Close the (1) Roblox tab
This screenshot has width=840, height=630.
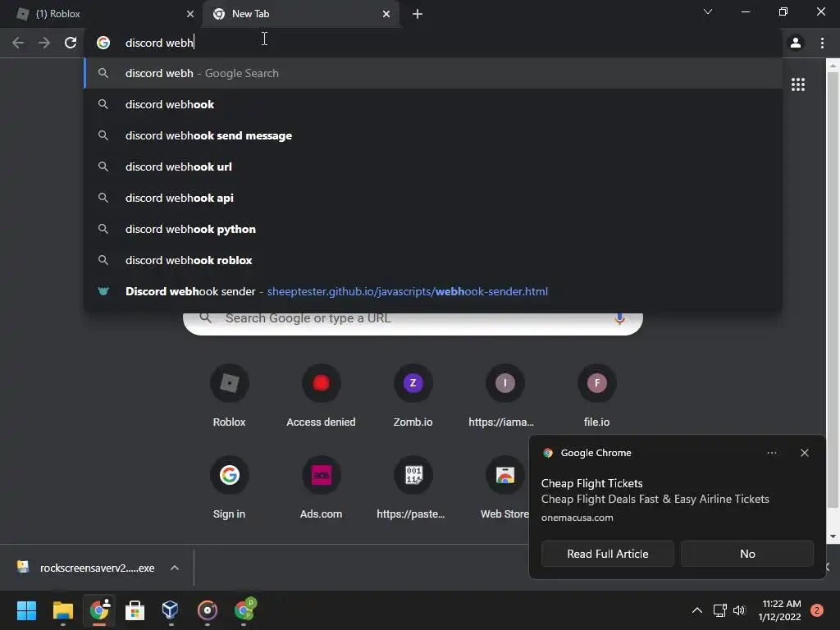click(x=190, y=14)
